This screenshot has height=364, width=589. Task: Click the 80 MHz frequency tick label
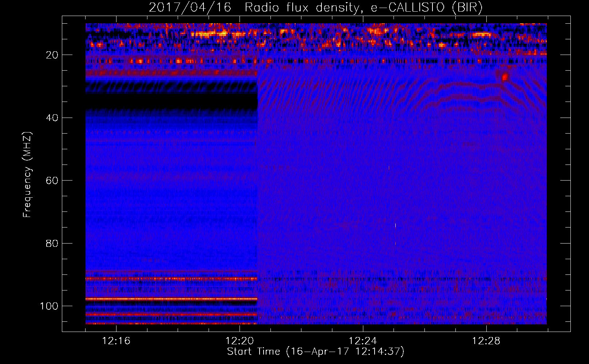click(x=52, y=243)
